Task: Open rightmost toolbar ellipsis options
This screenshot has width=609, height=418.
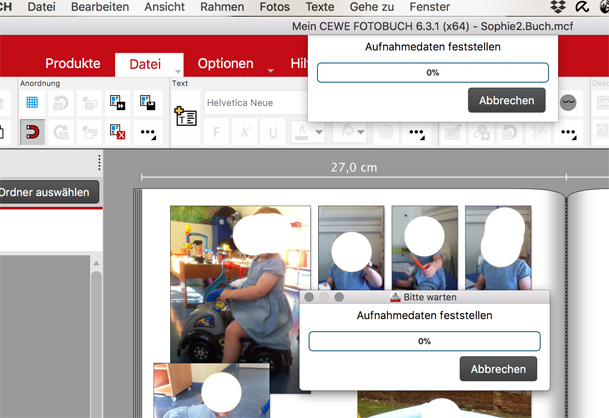Action: point(568,133)
